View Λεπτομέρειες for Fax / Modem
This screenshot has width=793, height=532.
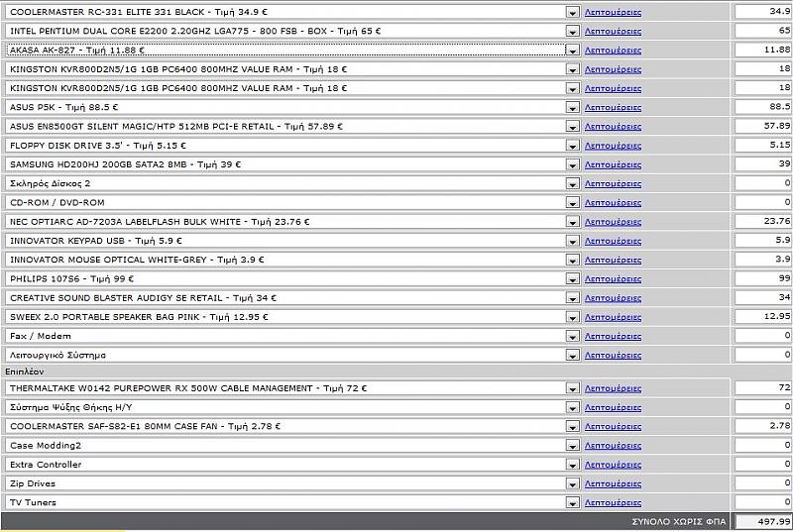[613, 337]
